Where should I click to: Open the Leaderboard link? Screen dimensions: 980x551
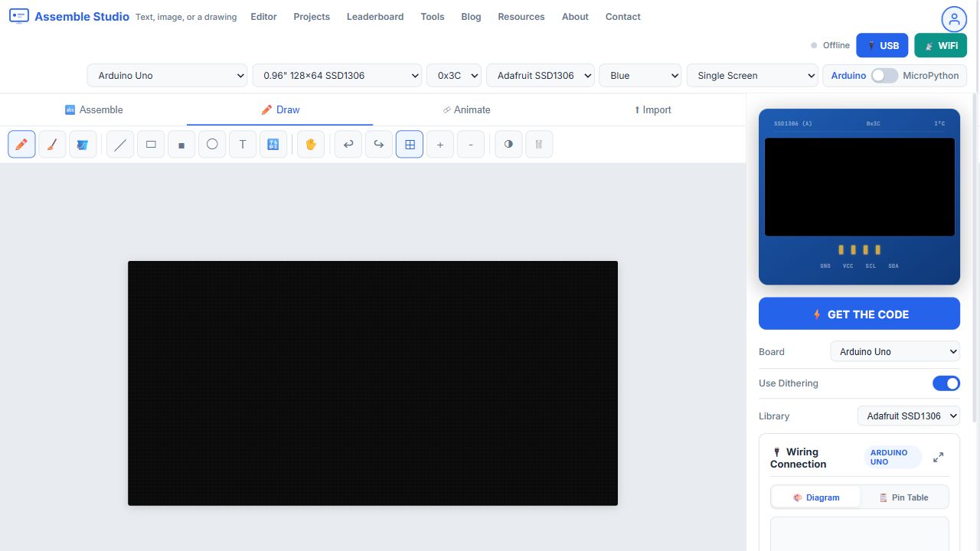point(375,17)
